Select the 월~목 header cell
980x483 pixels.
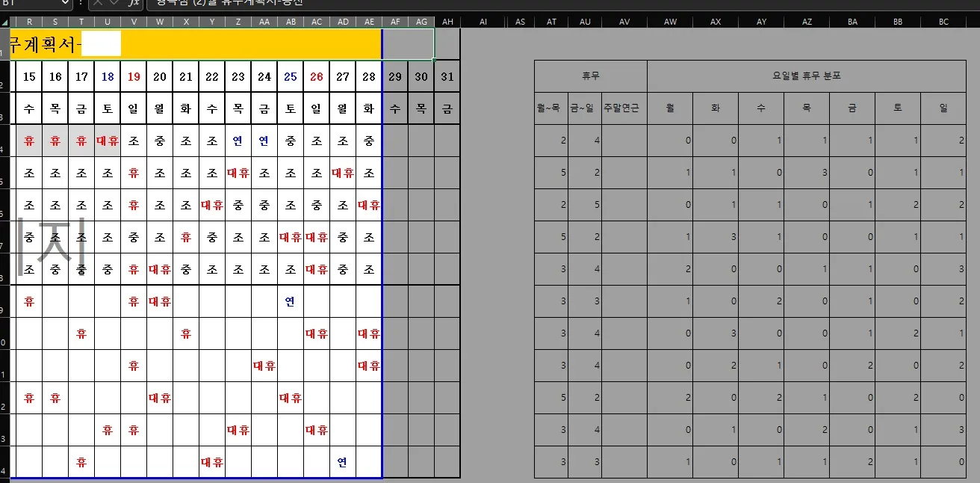tap(551, 108)
